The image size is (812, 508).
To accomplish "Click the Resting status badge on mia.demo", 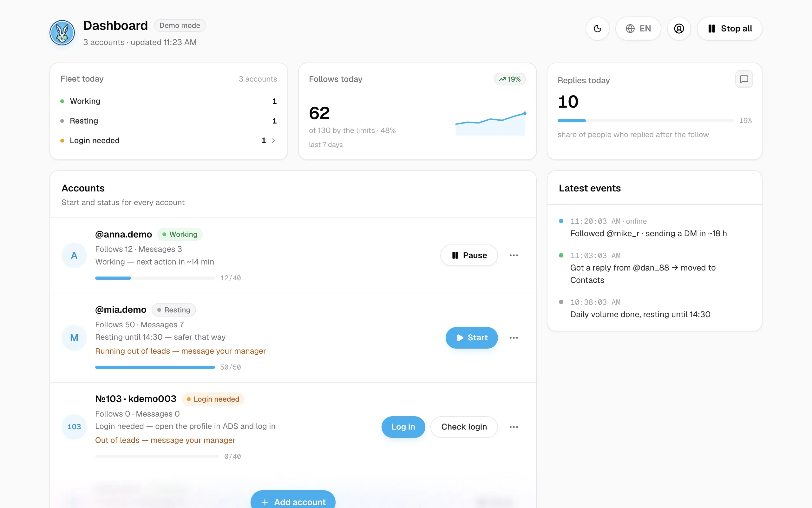I will (174, 310).
